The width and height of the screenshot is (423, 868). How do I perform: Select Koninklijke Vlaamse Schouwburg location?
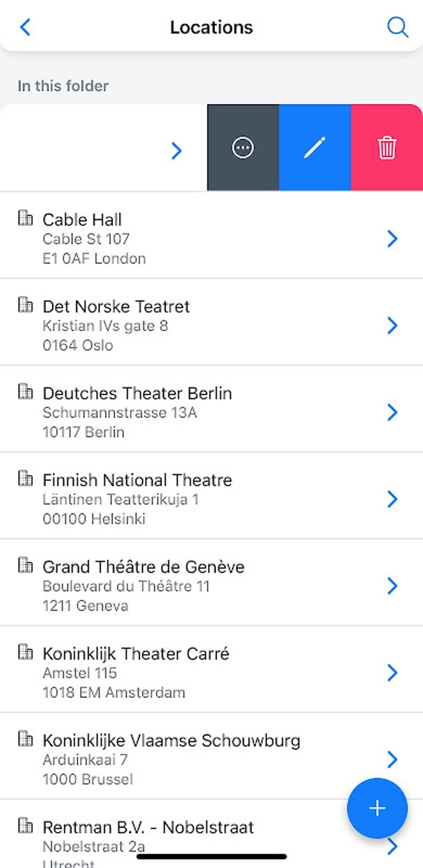pyautogui.click(x=171, y=741)
